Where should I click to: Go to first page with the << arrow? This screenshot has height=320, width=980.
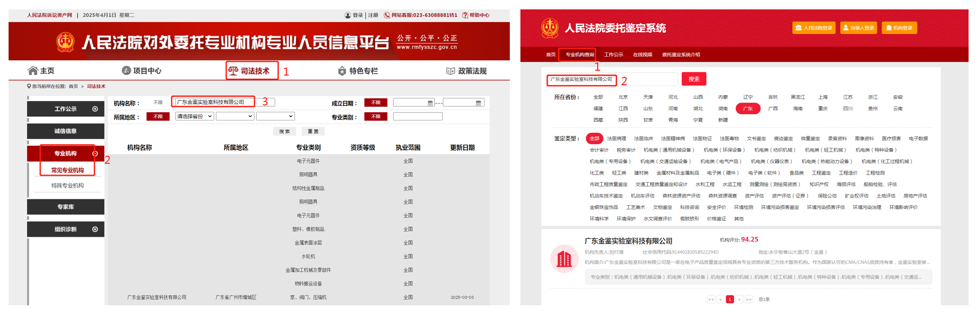tap(711, 300)
